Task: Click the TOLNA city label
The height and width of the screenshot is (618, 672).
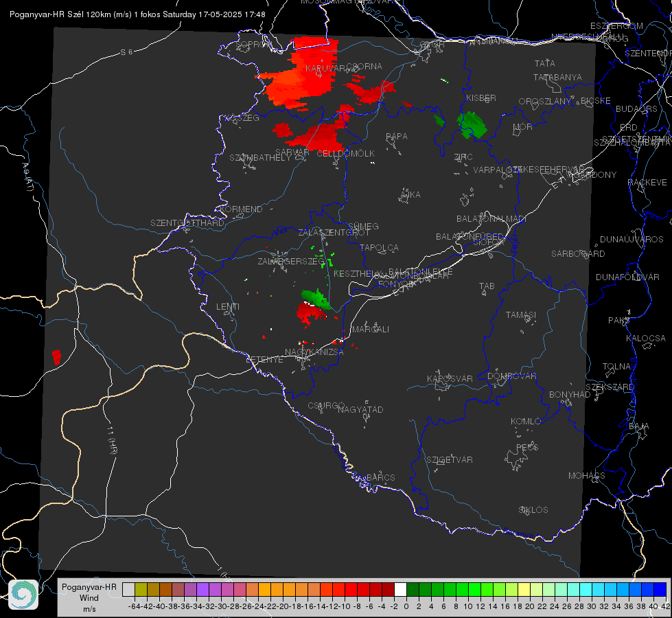Action: (616, 367)
